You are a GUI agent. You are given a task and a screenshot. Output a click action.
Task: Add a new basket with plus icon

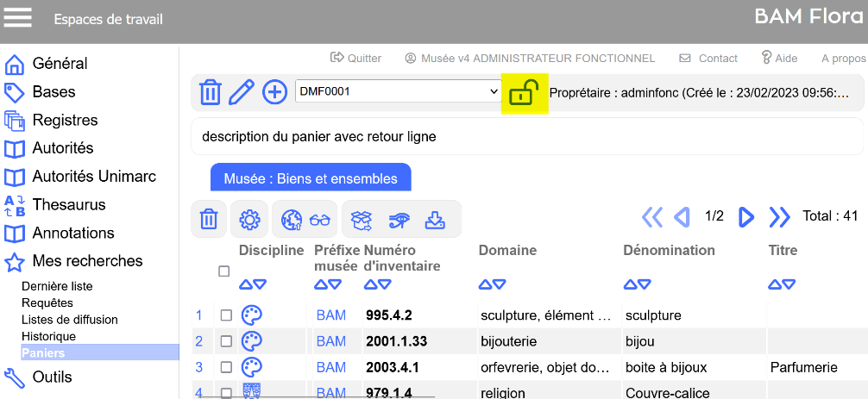(x=274, y=91)
